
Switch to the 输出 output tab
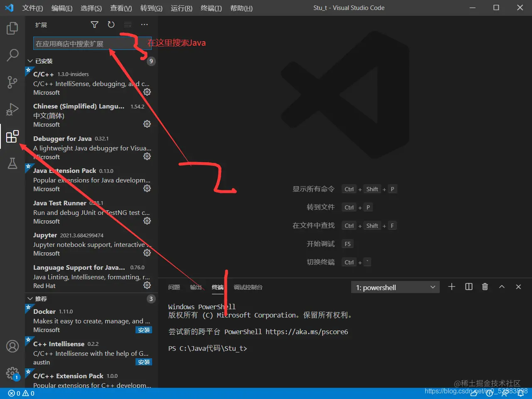[x=196, y=287]
